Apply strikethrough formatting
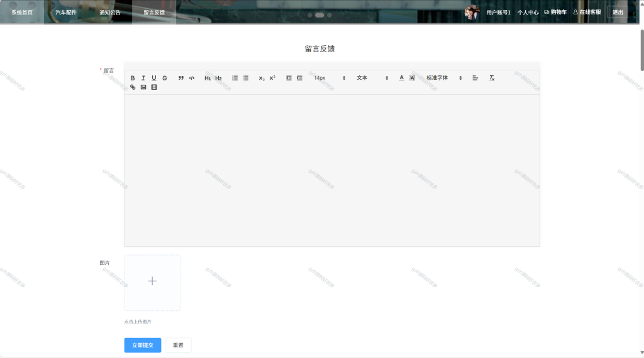 pyautogui.click(x=165, y=78)
